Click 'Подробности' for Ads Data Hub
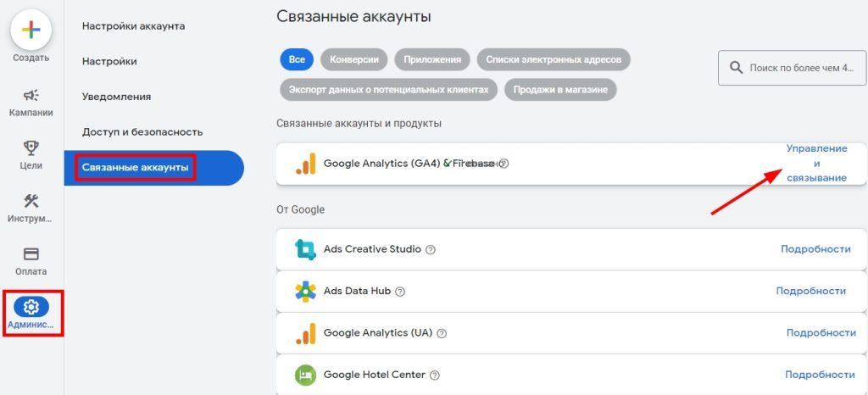The width and height of the screenshot is (868, 395). coord(810,291)
